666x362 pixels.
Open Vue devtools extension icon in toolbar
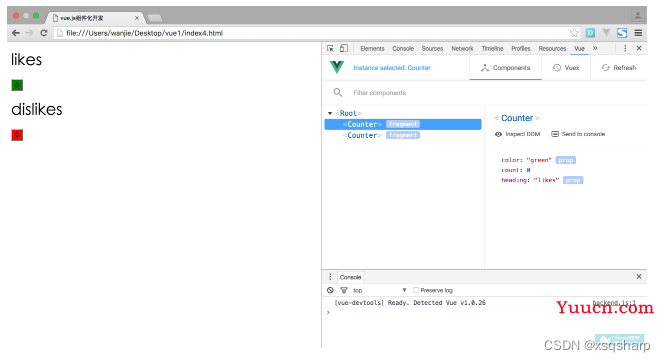pyautogui.click(x=606, y=33)
